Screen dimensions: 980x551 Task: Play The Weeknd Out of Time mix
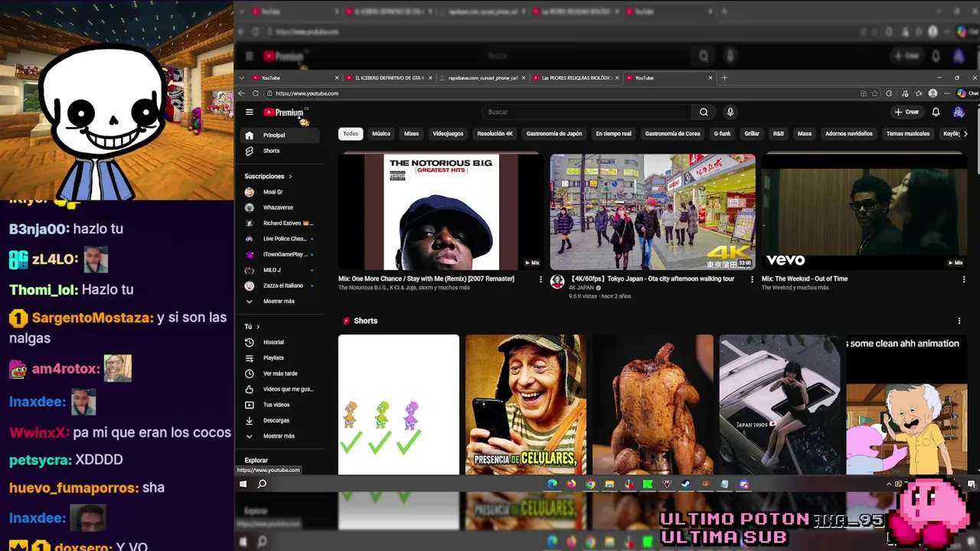point(864,212)
